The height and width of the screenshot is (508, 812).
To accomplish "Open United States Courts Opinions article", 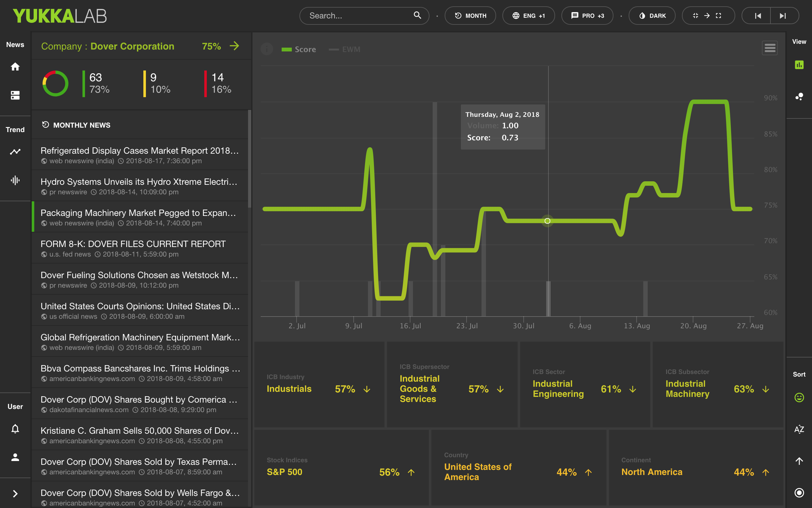I will 140,311.
